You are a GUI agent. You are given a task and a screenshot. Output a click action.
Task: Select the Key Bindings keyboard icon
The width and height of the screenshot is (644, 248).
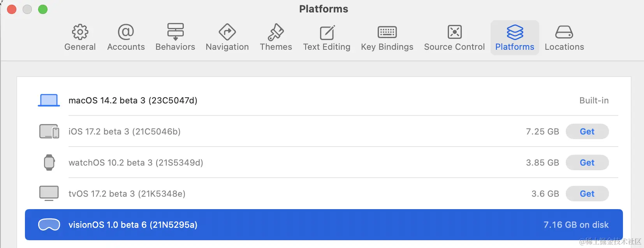(x=387, y=32)
